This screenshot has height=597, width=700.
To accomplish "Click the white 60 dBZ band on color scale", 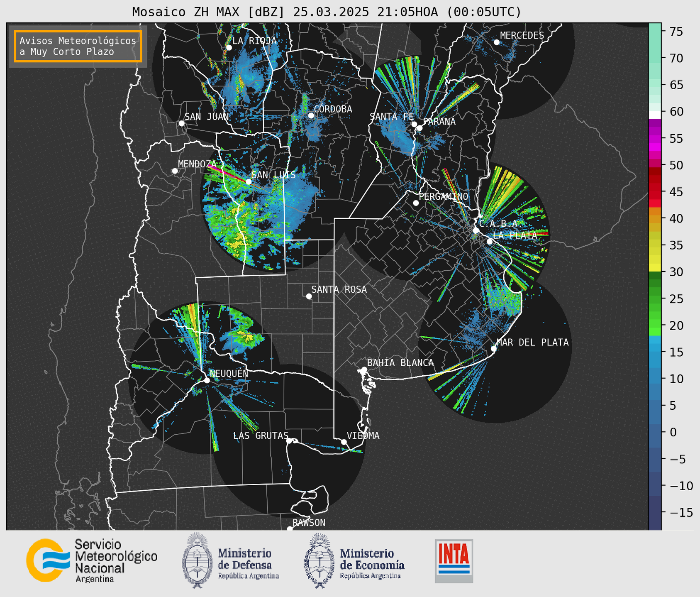I will point(655,115).
